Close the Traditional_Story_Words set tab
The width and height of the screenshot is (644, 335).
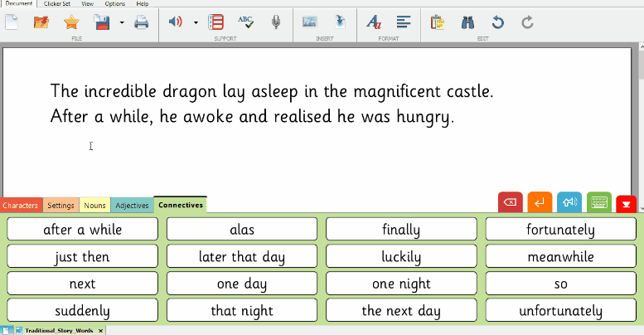point(101,331)
